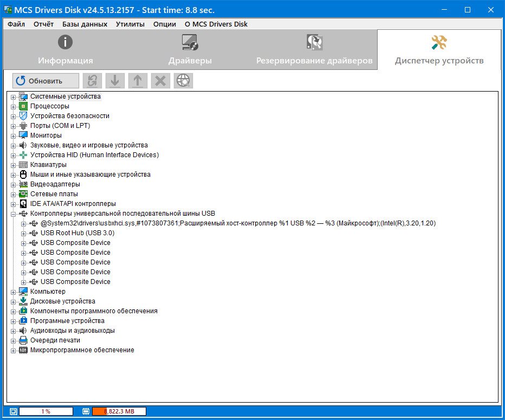Expand the Сетевые платы node
505x420 pixels.
point(13,195)
